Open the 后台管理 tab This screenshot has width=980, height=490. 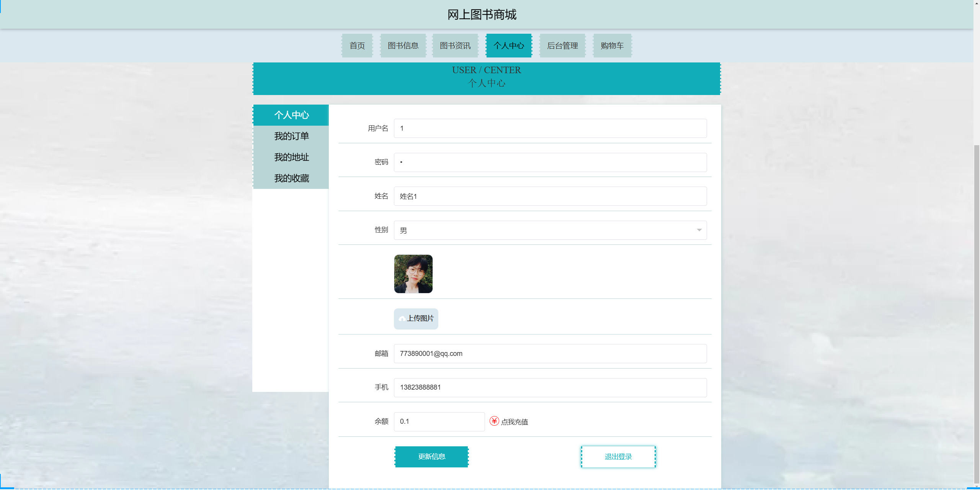(562, 45)
